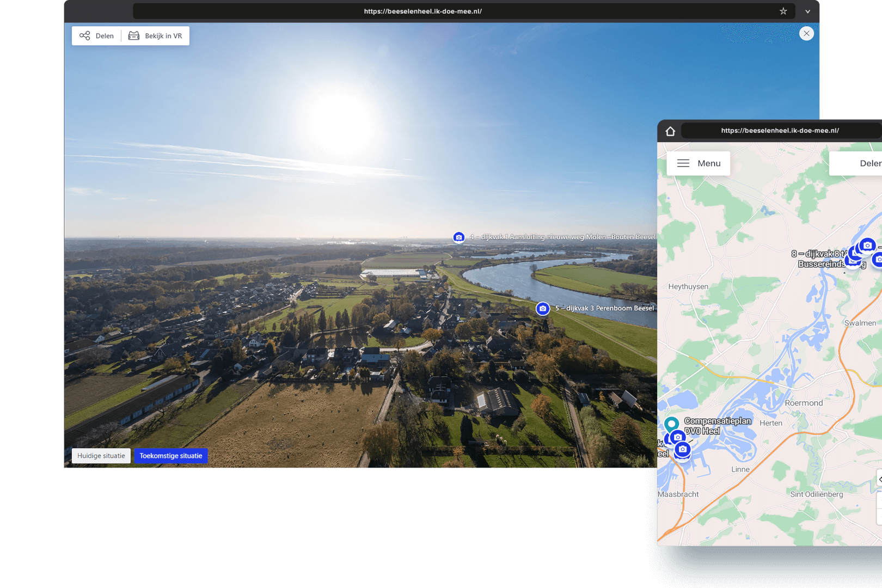
Task: Click the Compensatieplan DVO Heel map label
Action: (717, 426)
